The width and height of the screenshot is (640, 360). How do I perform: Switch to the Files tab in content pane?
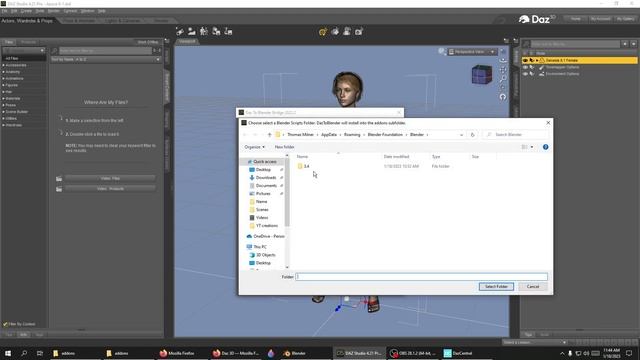click(9, 42)
